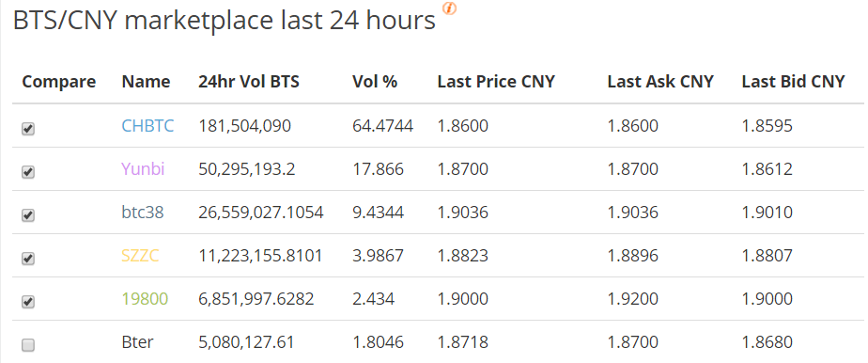Uncheck the btc38 compare checkbox
Screen dimensions: 868x363
click(27, 215)
